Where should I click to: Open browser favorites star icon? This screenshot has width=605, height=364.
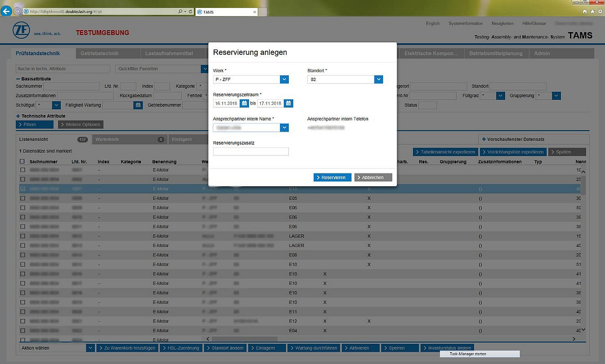pyautogui.click(x=592, y=11)
